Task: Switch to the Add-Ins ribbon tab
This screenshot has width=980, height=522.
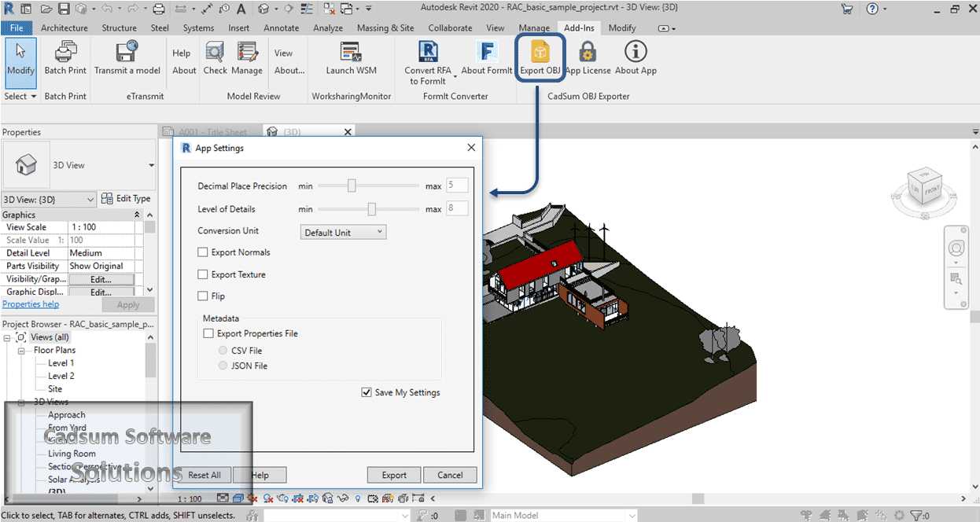Action: click(579, 28)
